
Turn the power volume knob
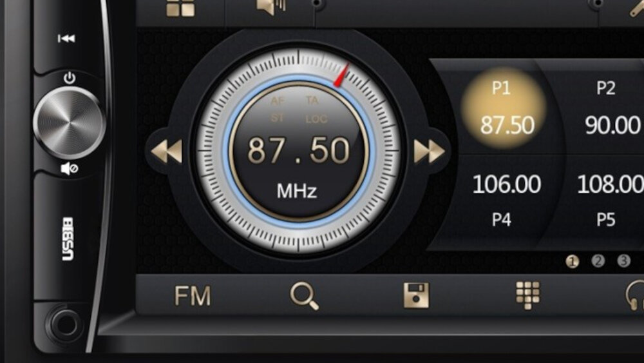click(70, 123)
